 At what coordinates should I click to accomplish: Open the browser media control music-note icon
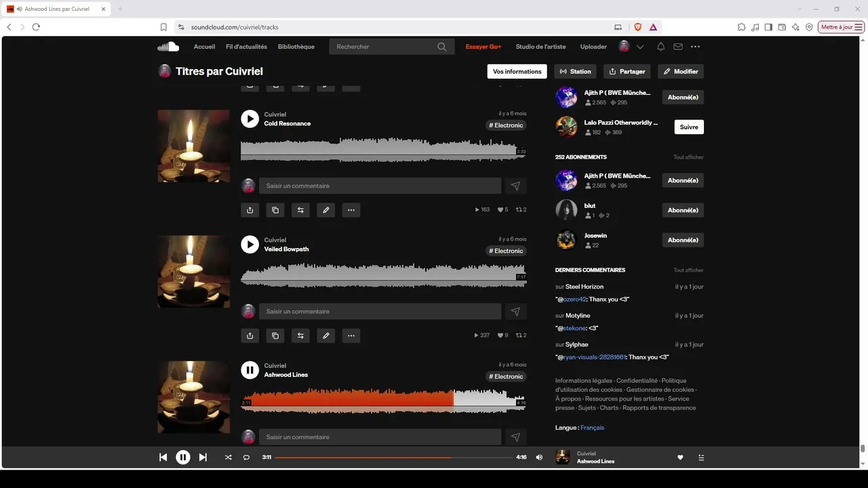[755, 27]
